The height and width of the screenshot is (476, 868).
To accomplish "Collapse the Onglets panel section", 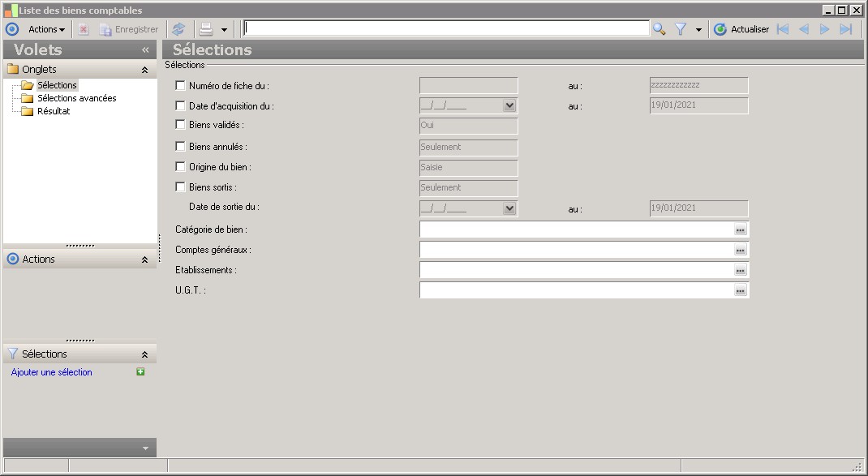I will [144, 70].
